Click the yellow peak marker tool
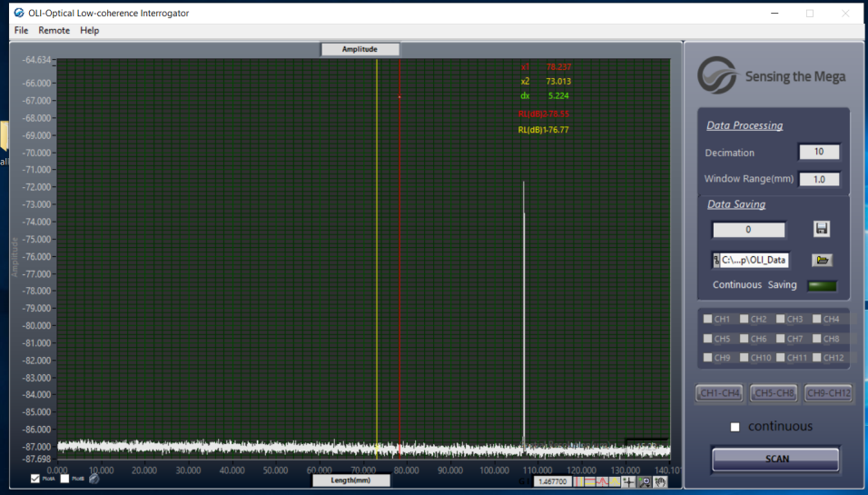The image size is (868, 495). pyautogui.click(x=615, y=481)
